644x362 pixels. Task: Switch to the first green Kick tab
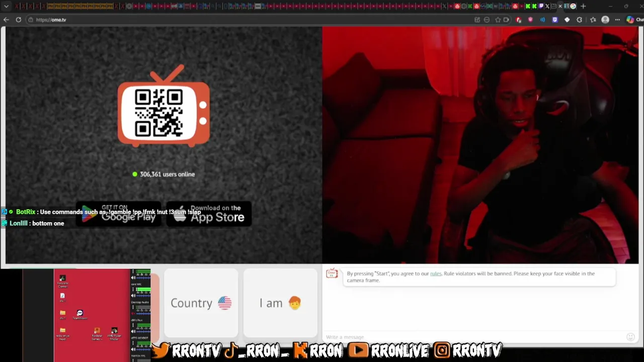tap(528, 6)
